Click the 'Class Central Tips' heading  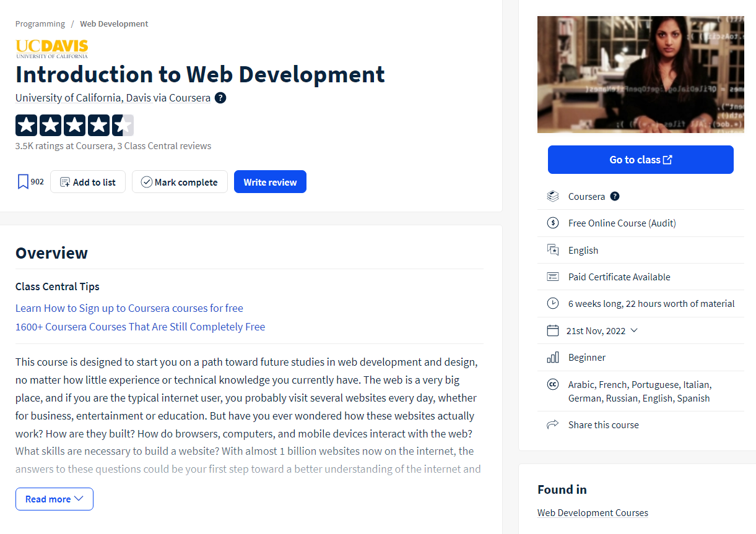(58, 286)
